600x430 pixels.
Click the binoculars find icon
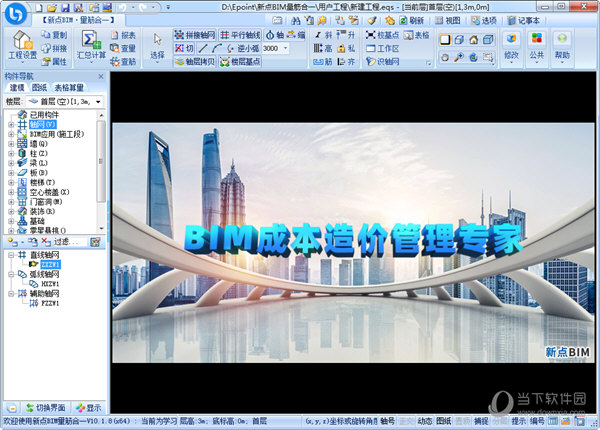click(295, 20)
